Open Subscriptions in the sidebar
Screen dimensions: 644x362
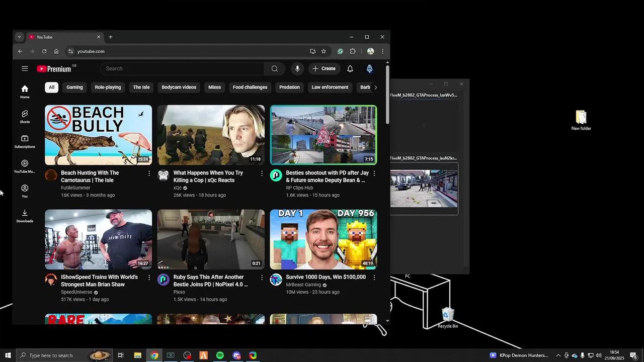click(25, 141)
